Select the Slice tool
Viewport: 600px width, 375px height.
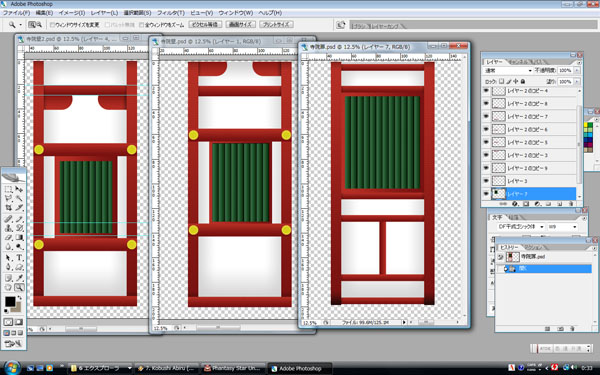point(19,207)
